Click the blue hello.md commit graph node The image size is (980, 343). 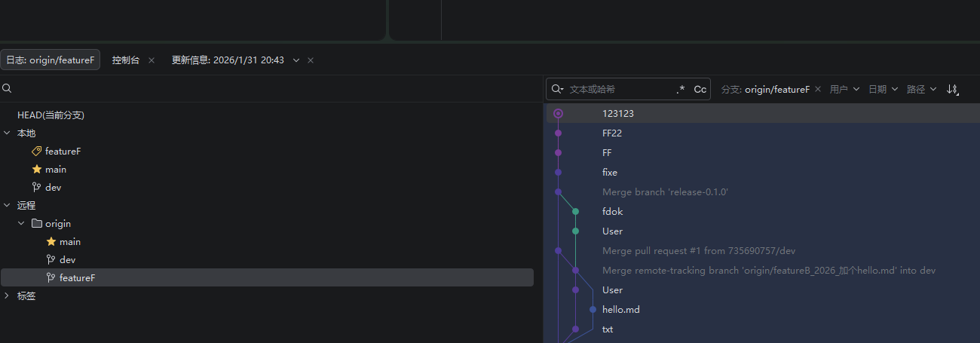point(593,310)
